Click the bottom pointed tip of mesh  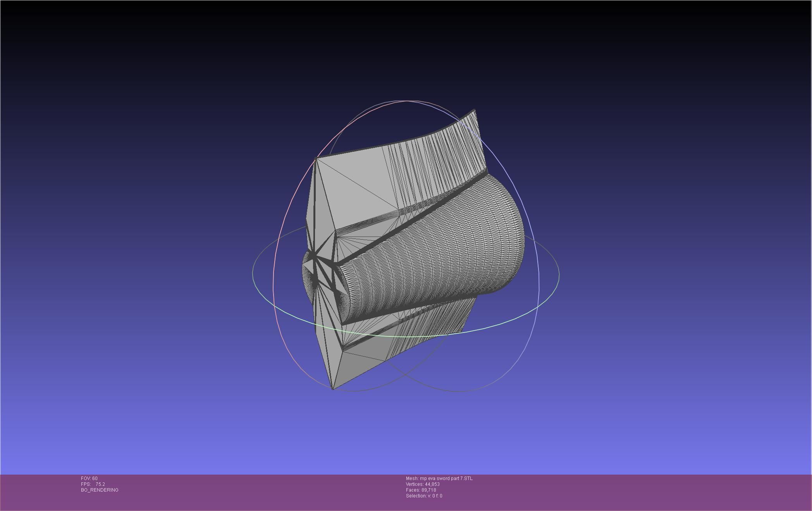coord(333,388)
